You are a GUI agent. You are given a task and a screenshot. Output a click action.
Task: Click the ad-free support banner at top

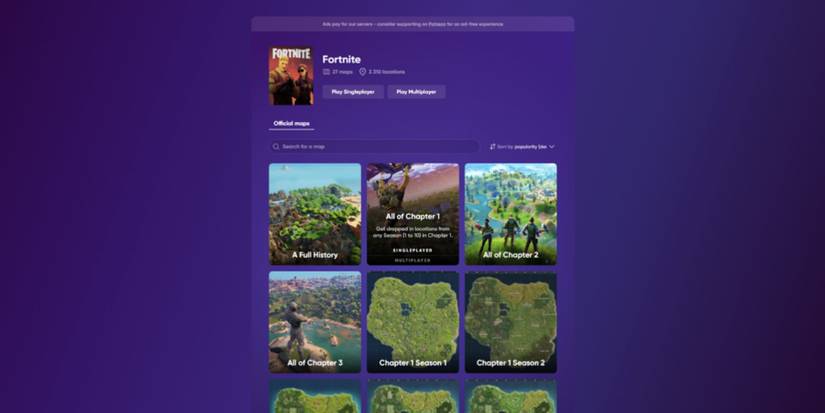(413, 24)
